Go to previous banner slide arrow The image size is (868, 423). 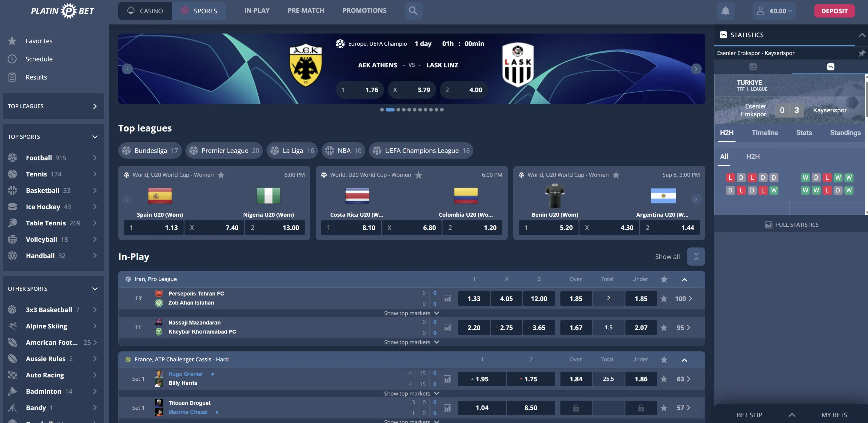click(127, 69)
